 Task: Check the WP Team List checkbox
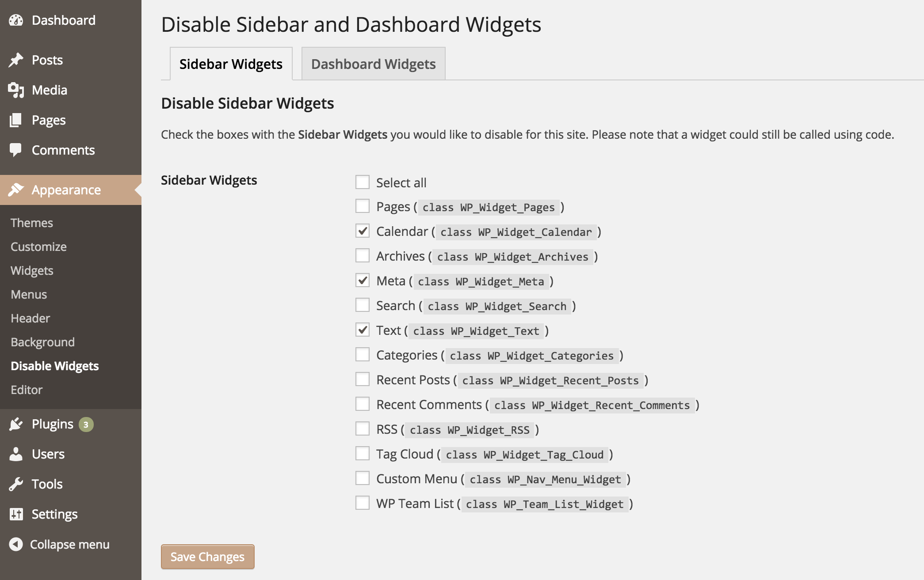(x=363, y=503)
